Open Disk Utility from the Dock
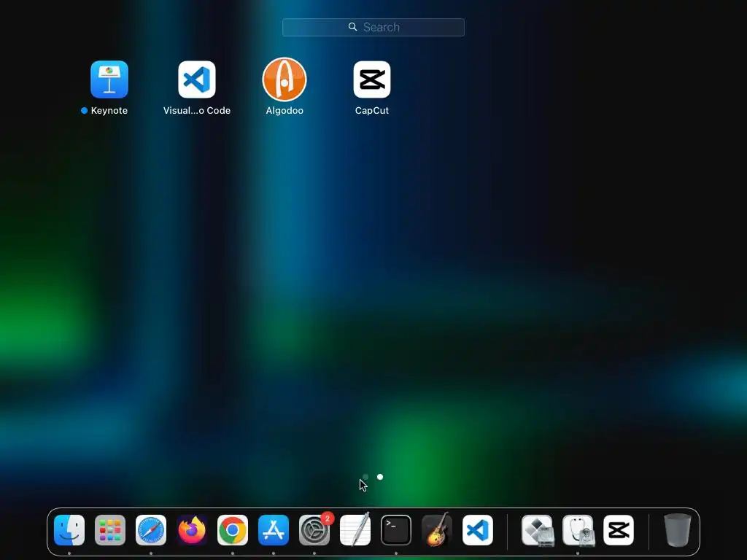 pyautogui.click(x=578, y=530)
